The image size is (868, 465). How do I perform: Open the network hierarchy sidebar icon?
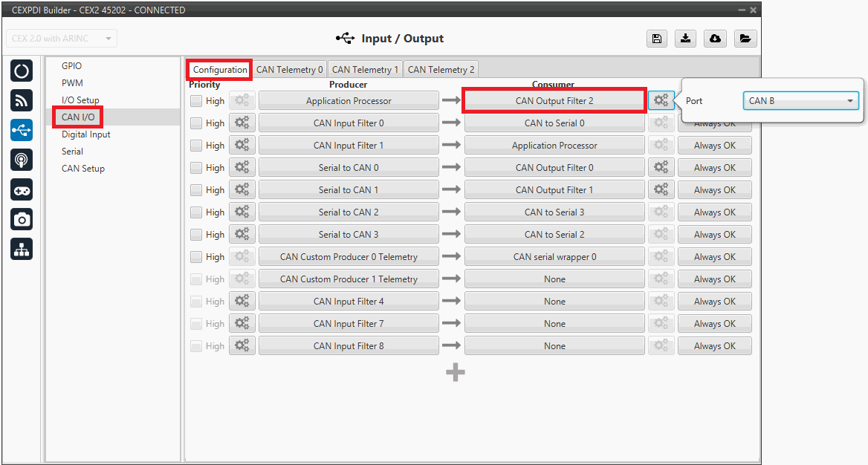click(x=22, y=249)
